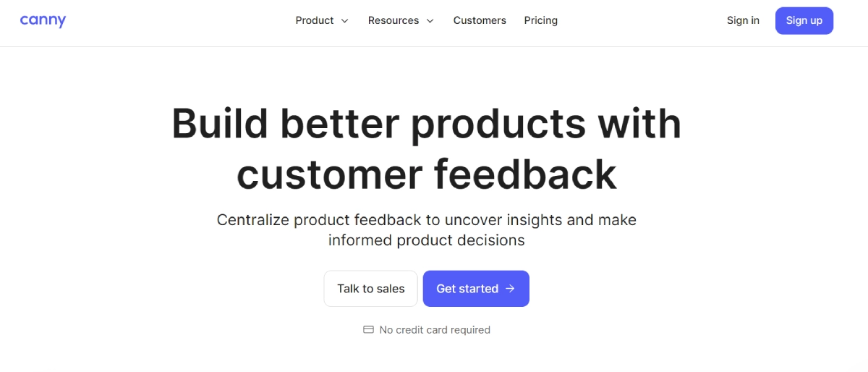Click the Canny logo

point(43,20)
